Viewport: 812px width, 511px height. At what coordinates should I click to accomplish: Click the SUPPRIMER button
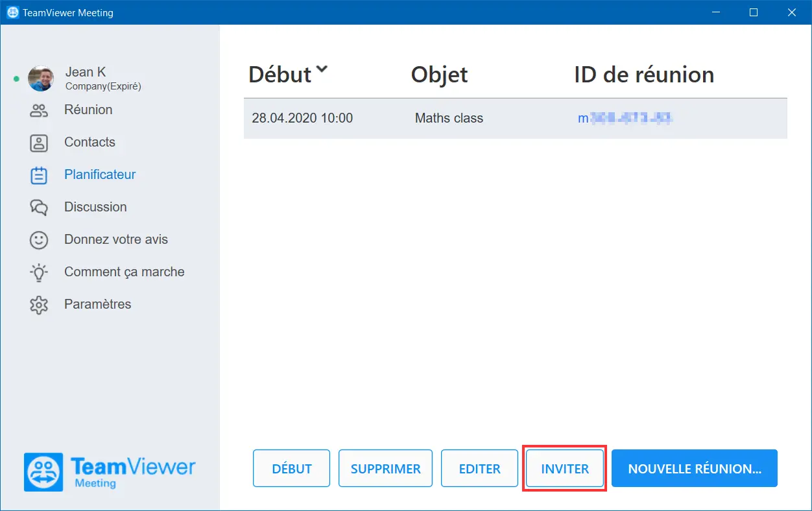pos(385,468)
